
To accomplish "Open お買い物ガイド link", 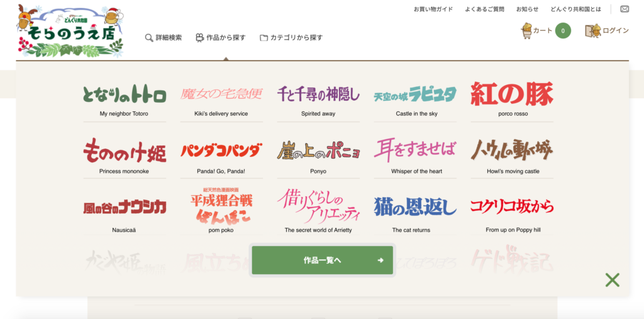I will coord(433,9).
